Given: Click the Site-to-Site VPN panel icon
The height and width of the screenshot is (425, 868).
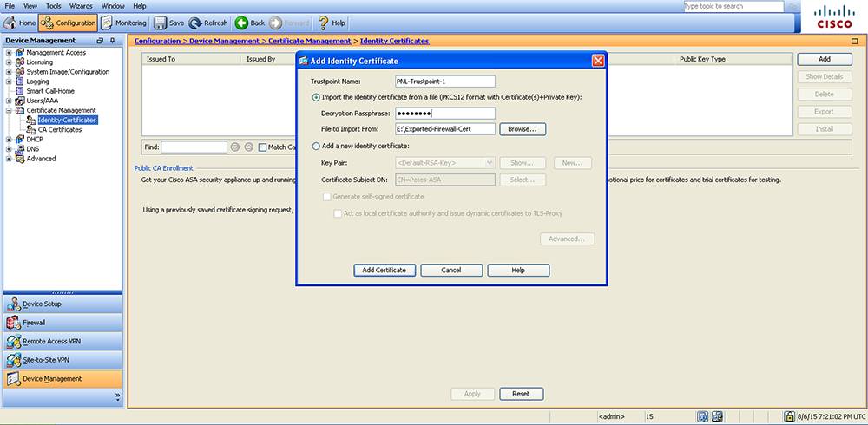Looking at the screenshot, I should point(14,360).
